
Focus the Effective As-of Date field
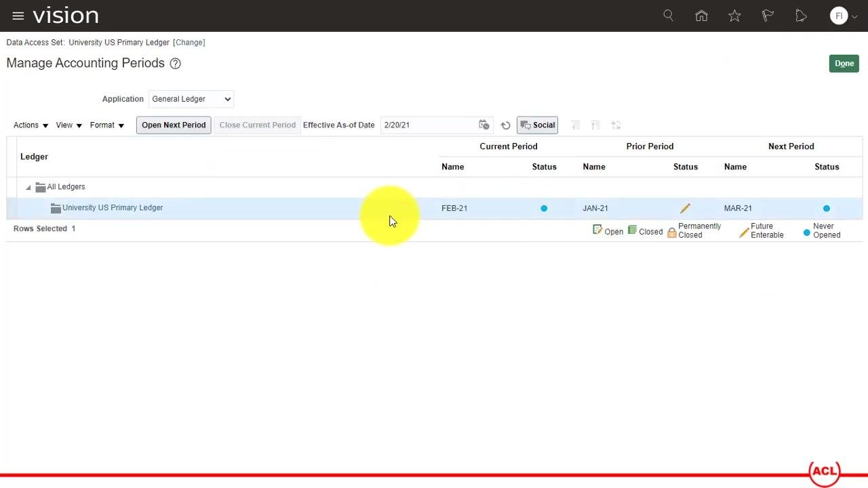[x=429, y=125]
